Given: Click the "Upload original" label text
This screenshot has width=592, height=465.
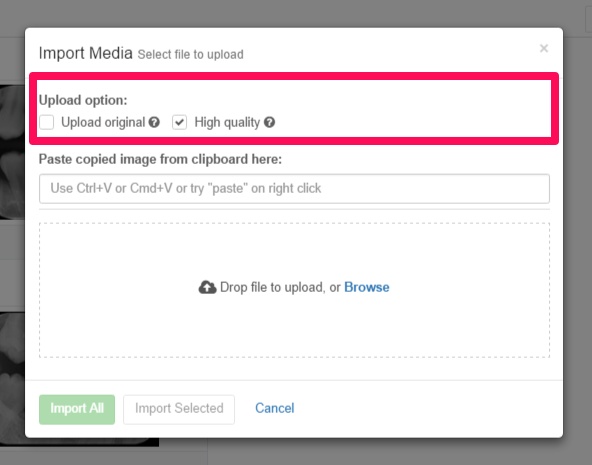Looking at the screenshot, I should pos(103,122).
